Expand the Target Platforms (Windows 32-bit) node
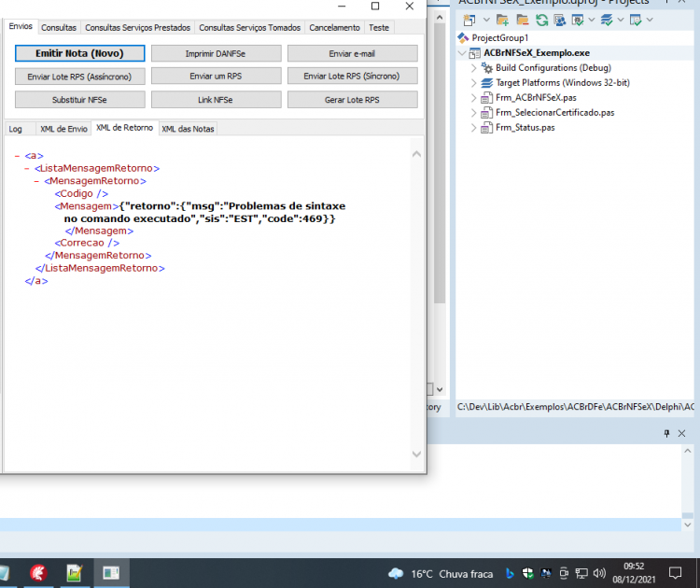 473,82
